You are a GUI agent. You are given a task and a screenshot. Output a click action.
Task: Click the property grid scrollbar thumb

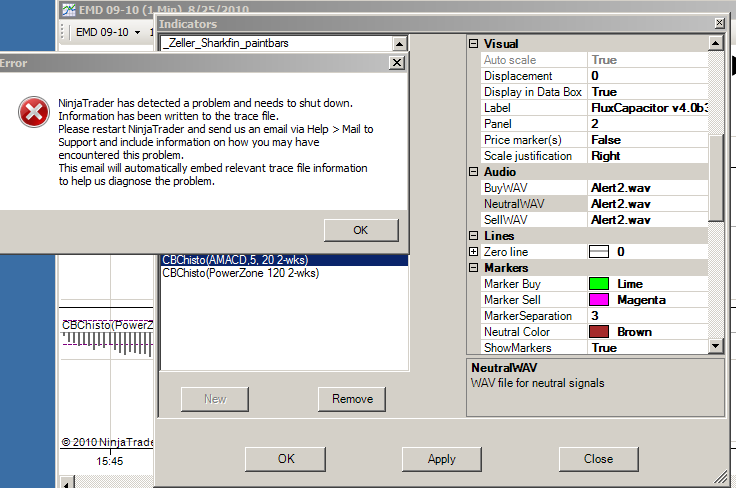[715, 178]
